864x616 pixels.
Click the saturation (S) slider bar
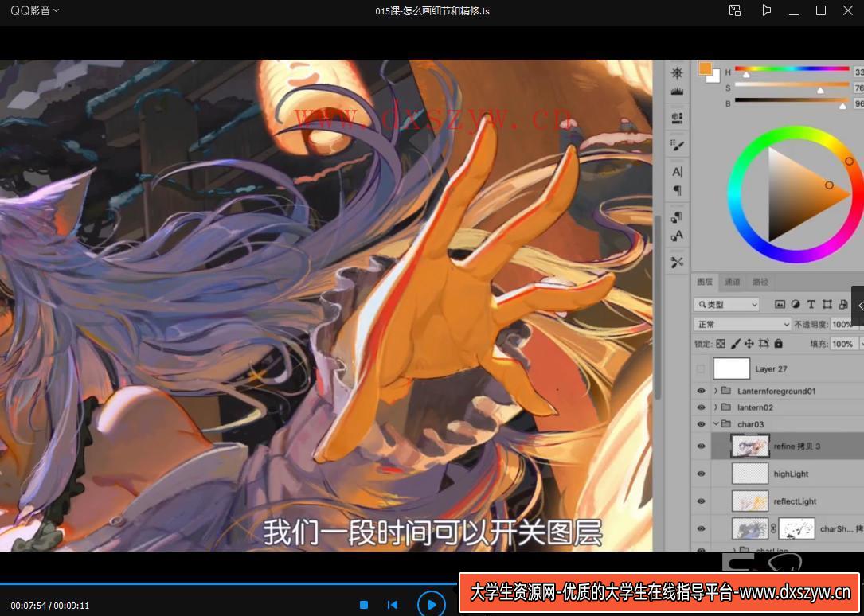click(792, 85)
